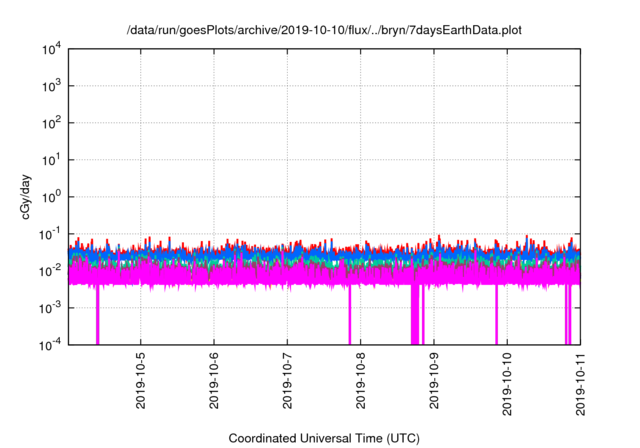This screenshot has width=640, height=448.
Task: Click the 10^4 y-axis tick label
Action: [51, 49]
